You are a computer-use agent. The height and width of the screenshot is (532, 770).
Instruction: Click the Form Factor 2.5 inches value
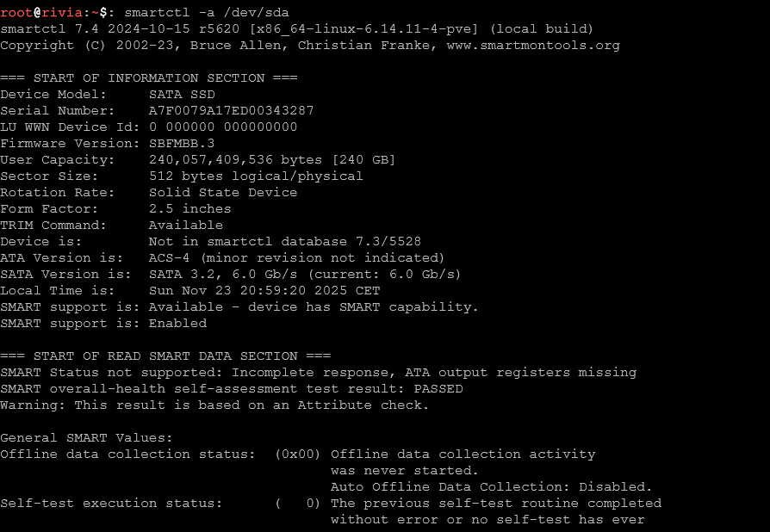189,208
